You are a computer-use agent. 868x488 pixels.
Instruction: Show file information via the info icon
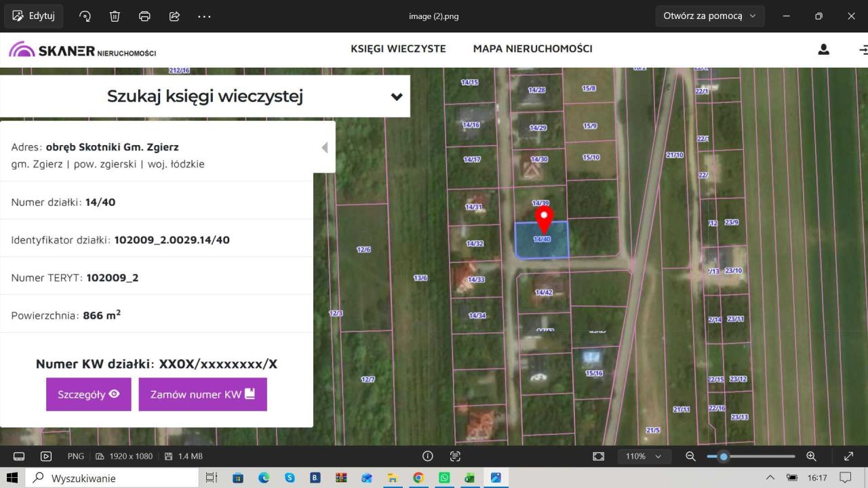[428, 456]
